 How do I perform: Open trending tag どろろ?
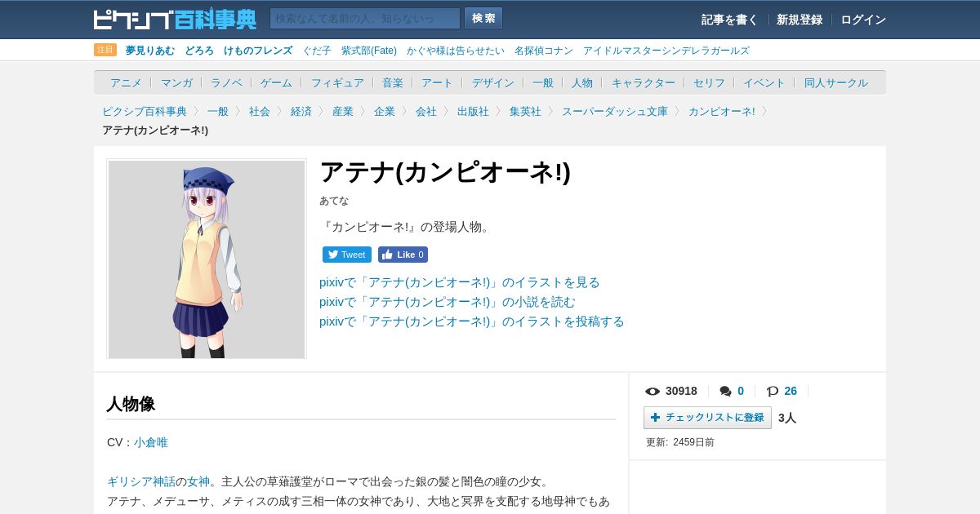tap(199, 51)
